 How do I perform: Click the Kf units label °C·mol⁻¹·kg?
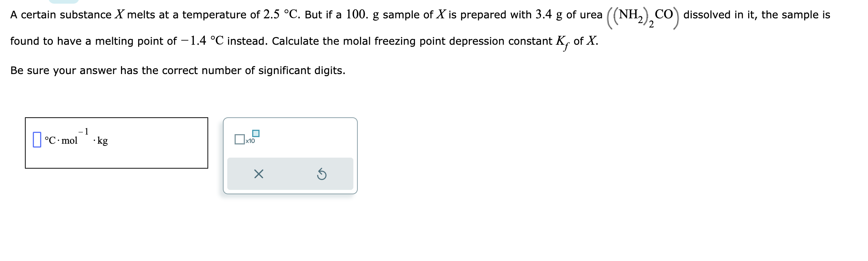point(75,139)
